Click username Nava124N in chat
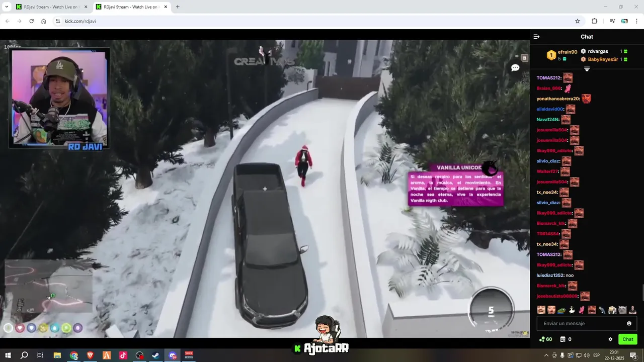 tap(547, 120)
